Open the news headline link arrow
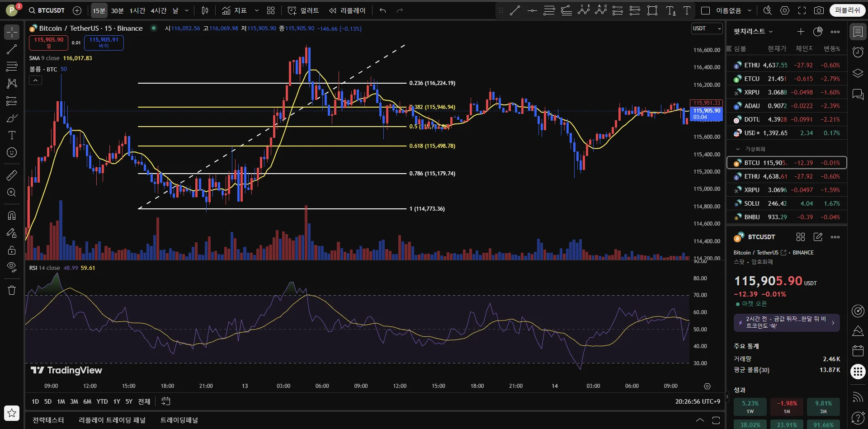Screen dimensions: 868x429 pos(833,323)
